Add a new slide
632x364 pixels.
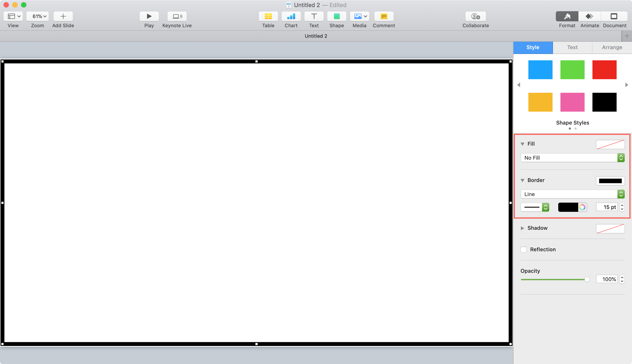[63, 16]
